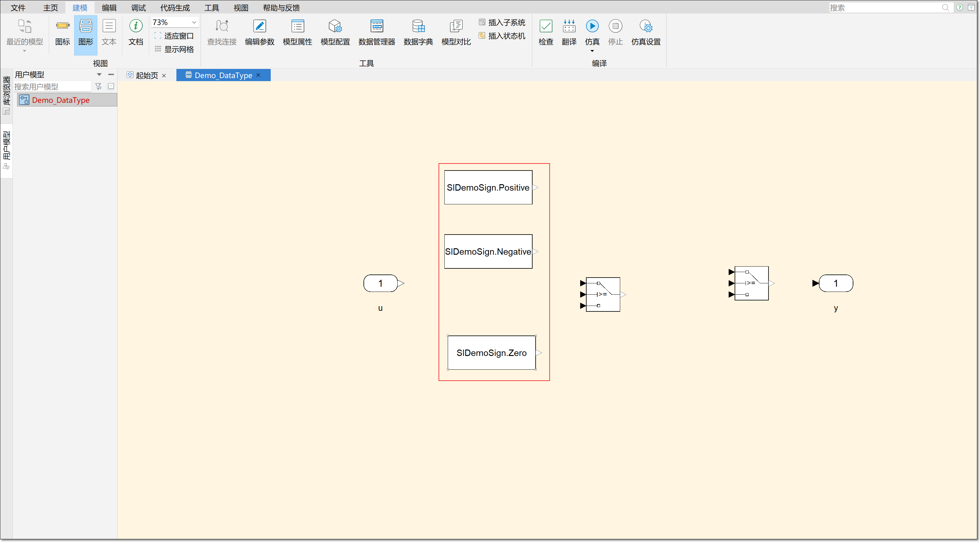Select the SIDemoSign.Zero block
980x542 pixels.
491,353
